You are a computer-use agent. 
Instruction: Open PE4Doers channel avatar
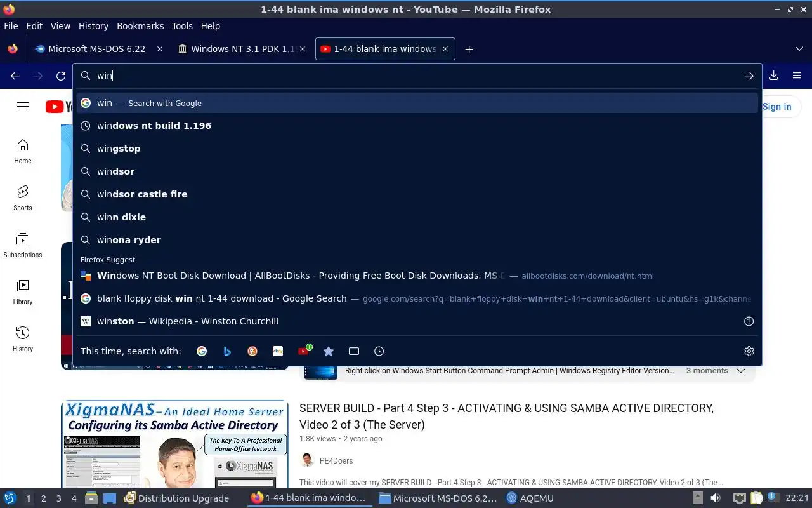307,460
